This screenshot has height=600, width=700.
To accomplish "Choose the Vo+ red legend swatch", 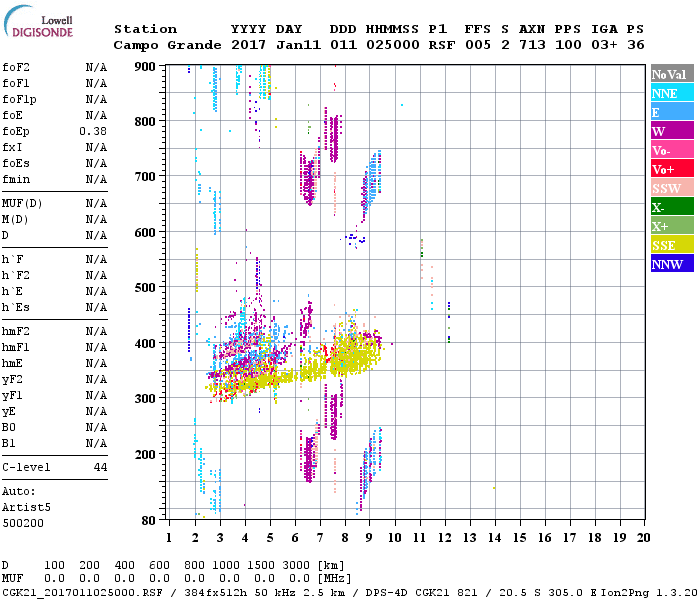I will (669, 169).
